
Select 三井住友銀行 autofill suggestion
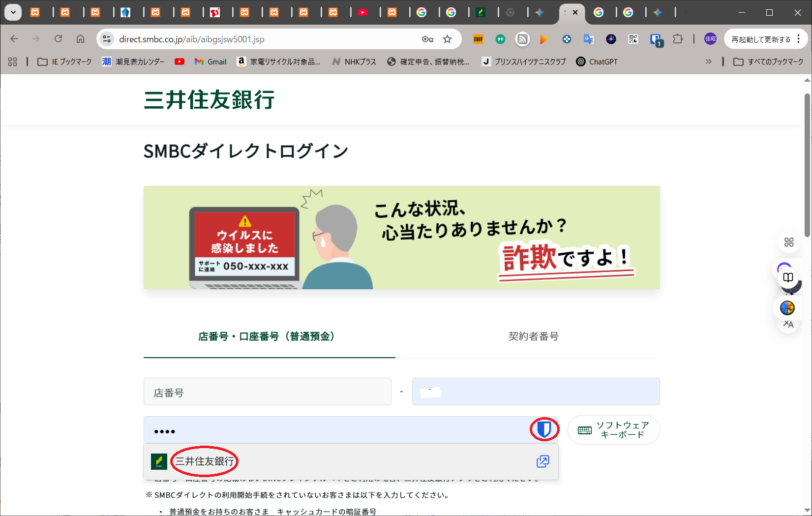point(205,461)
